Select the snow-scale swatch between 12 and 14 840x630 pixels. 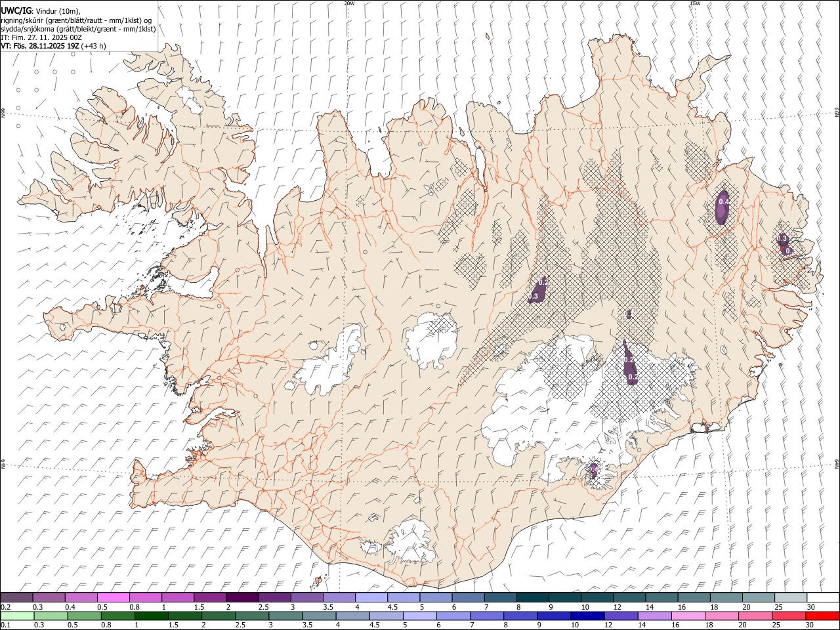click(629, 598)
